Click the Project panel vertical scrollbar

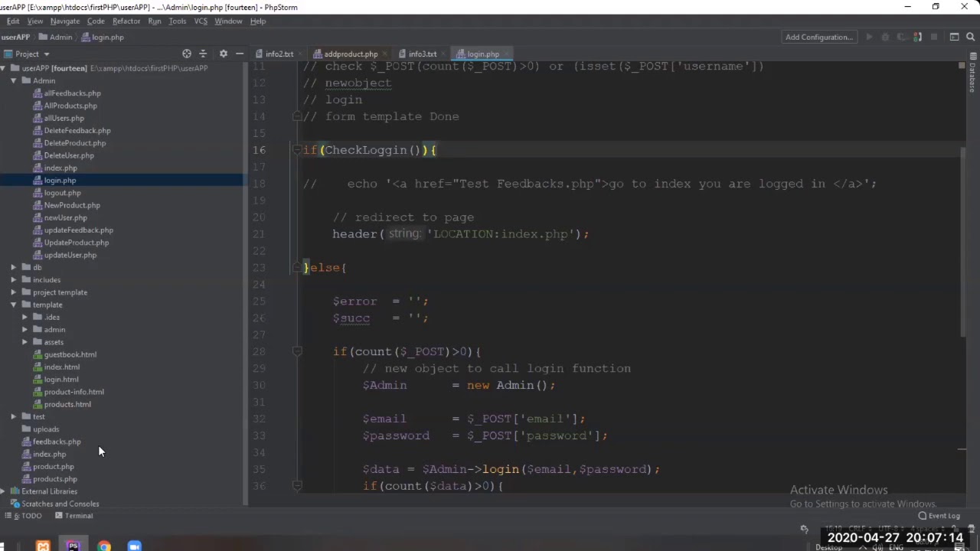[x=245, y=283]
